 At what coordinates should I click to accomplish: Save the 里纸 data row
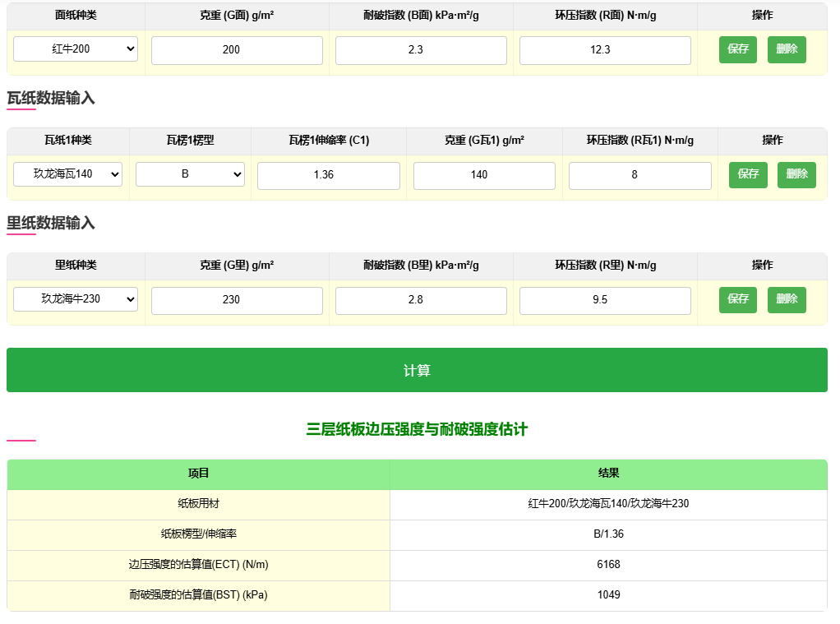[x=737, y=299]
